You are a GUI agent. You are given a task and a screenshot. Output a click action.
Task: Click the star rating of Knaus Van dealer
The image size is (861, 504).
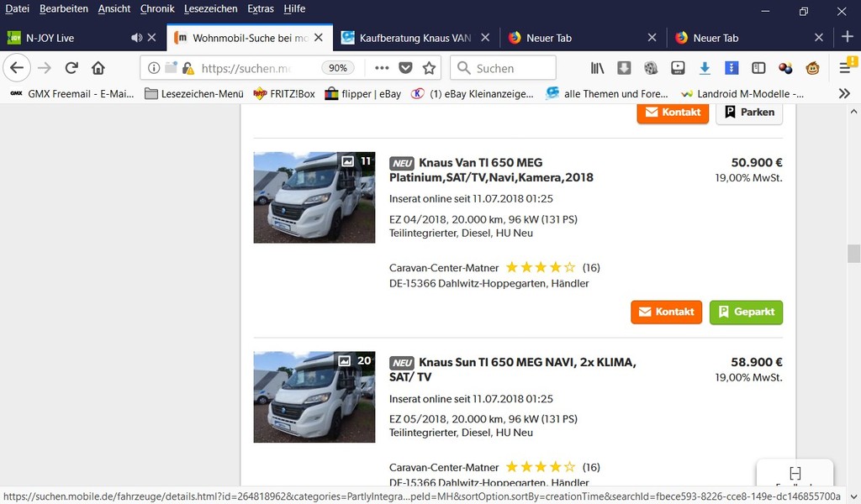[x=541, y=268]
